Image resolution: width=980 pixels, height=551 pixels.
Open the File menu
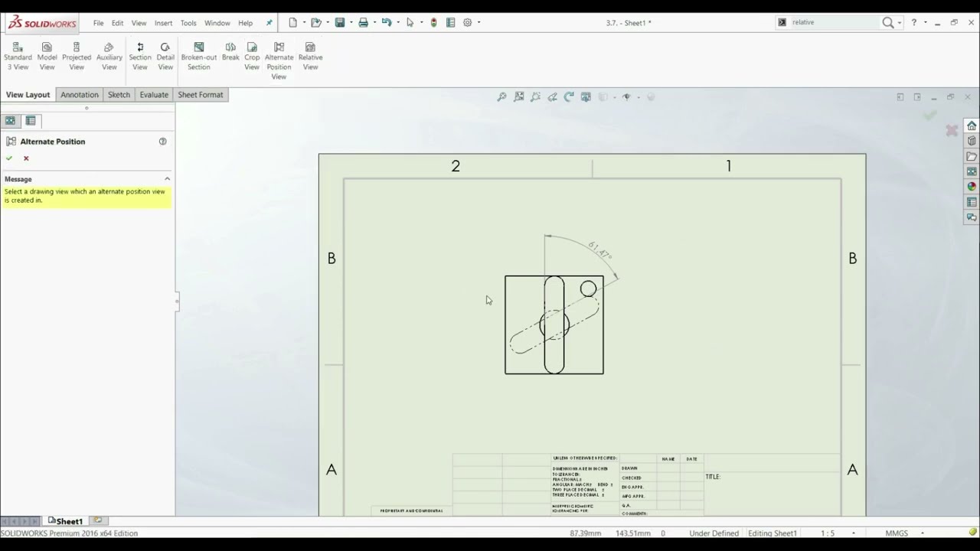click(x=98, y=23)
